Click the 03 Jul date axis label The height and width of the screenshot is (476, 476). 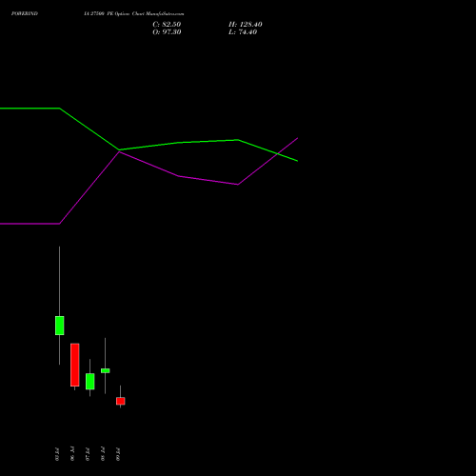pyautogui.click(x=57, y=454)
